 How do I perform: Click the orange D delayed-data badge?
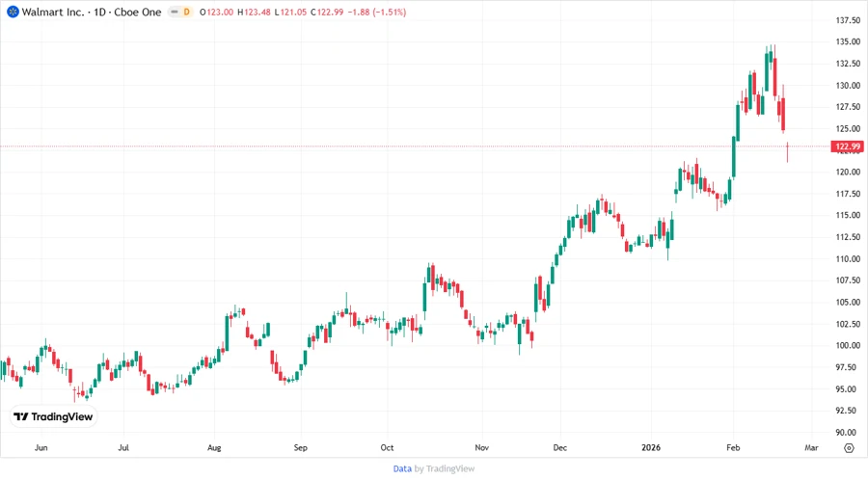pos(186,12)
